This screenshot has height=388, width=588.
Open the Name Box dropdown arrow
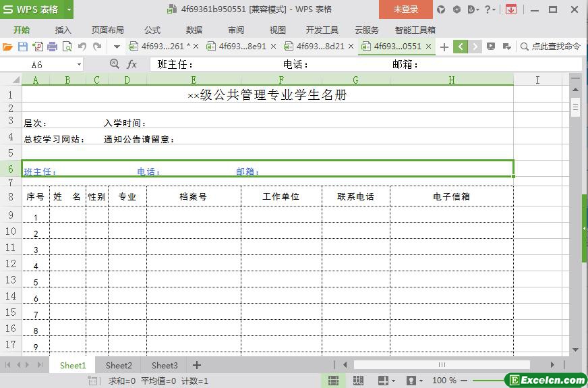pos(79,64)
